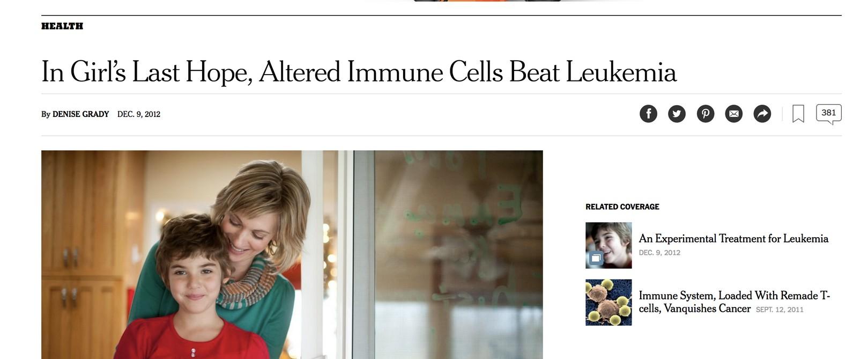The height and width of the screenshot is (359, 868).
Task: Click the Dec. 9, 2012 byline date
Action: tap(139, 114)
